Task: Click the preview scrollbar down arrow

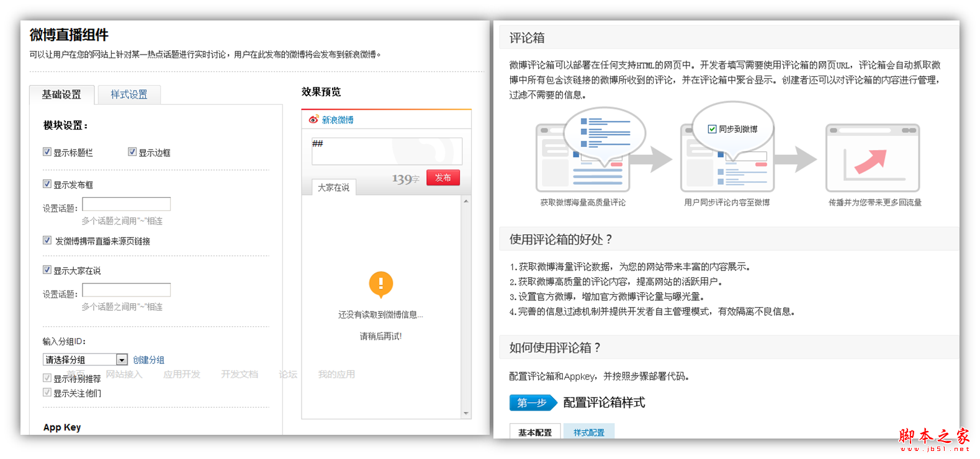Action: tap(465, 413)
